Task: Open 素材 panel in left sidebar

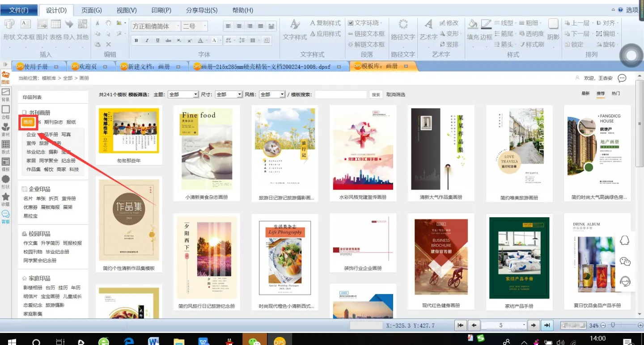Action: pyautogui.click(x=6, y=129)
